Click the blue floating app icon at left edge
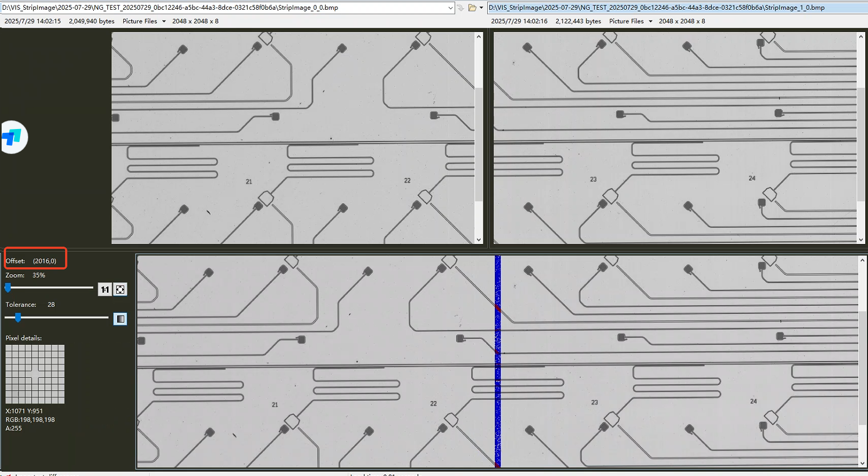Screen dimensions: 868x476 (12, 137)
